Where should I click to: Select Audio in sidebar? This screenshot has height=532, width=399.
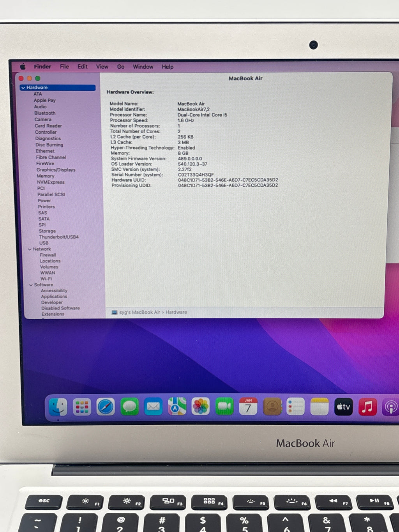coord(40,106)
